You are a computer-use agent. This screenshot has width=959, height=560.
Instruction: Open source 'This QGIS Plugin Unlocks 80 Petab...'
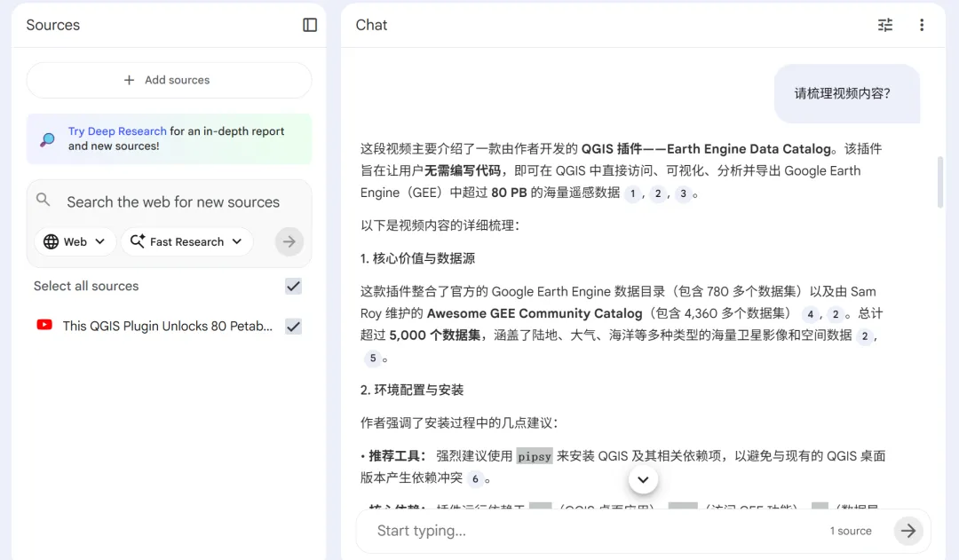click(168, 326)
